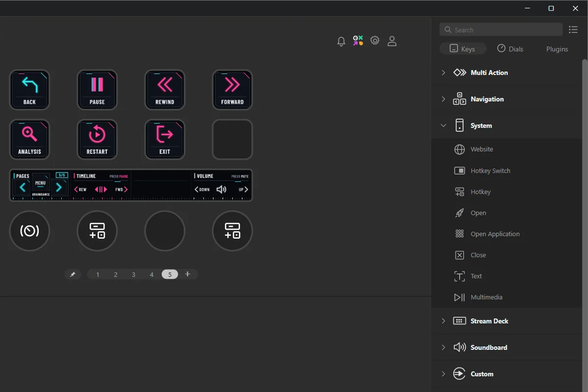Image resolution: width=588 pixels, height=392 pixels.
Task: Select the first dial with gauge icon
Action: coord(29,231)
